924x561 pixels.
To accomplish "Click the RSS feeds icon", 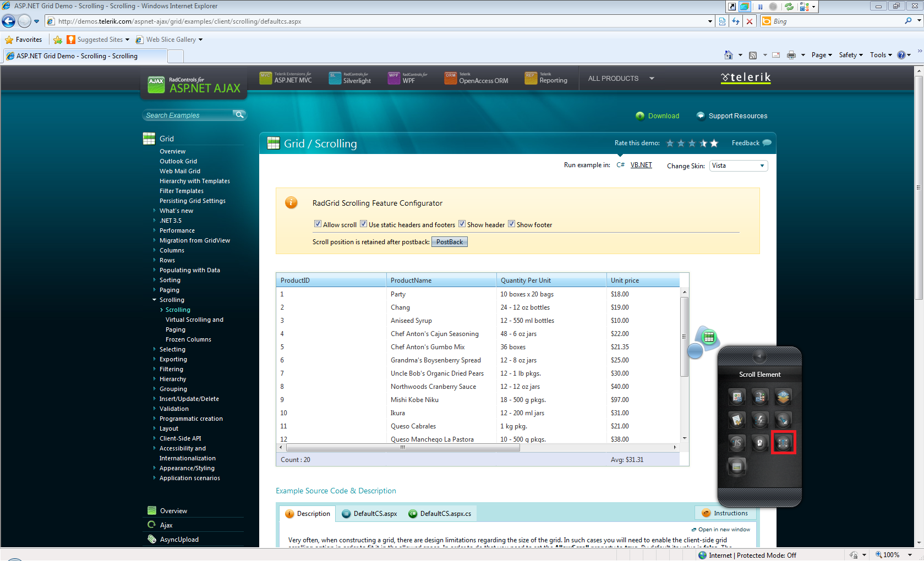I will [753, 55].
